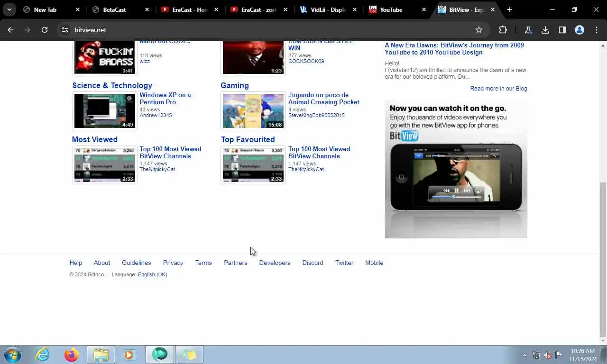
Task: Open Top Favourited Top 100 video thumbnail
Action: coord(253,165)
